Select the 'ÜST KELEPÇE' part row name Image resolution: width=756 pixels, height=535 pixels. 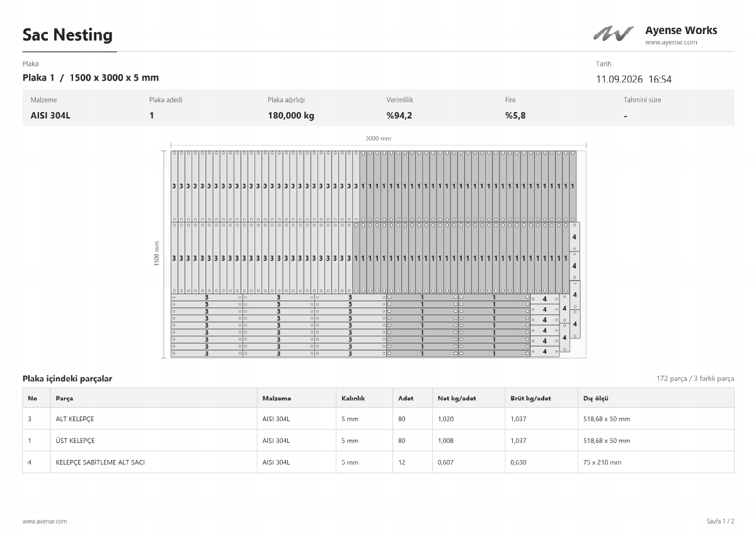[75, 440]
